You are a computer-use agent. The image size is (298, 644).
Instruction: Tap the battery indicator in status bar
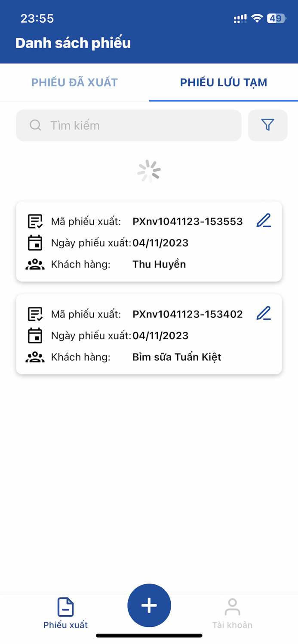pyautogui.click(x=276, y=18)
